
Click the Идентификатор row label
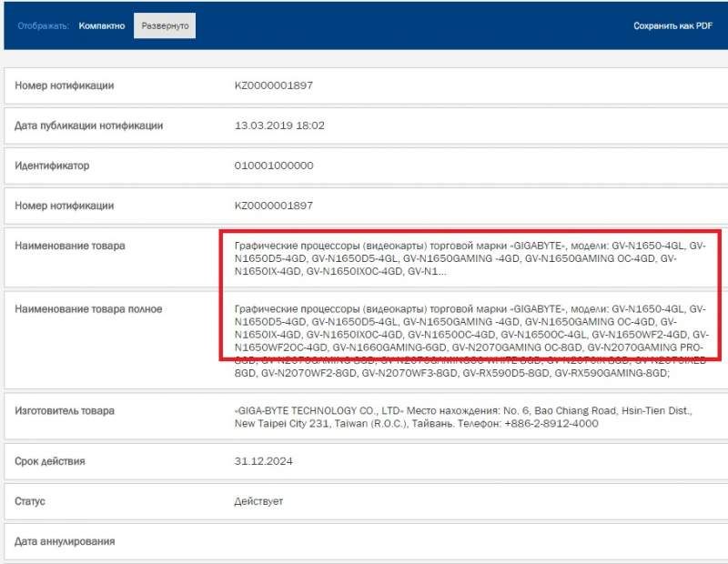coord(52,166)
